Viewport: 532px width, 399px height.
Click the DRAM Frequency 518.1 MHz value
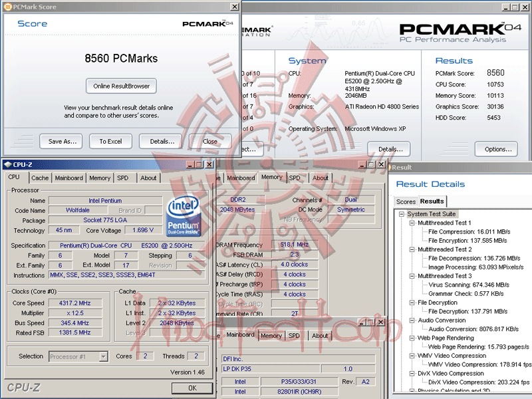[x=295, y=245]
